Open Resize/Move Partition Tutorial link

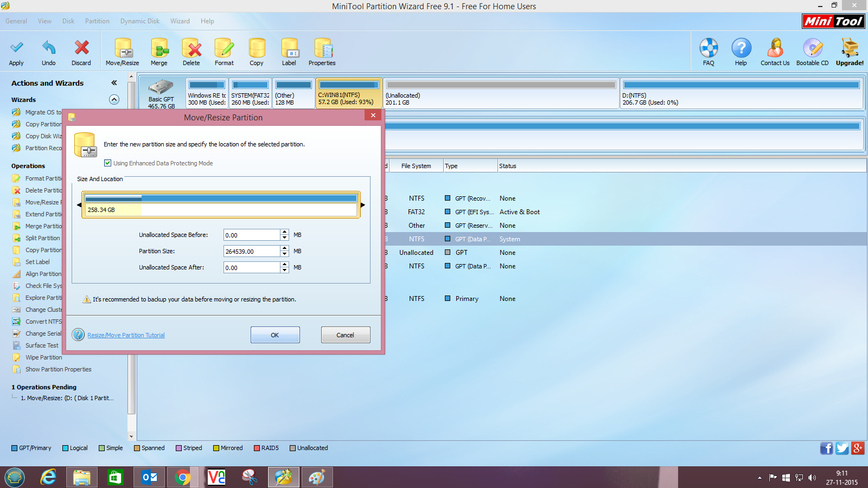tap(126, 335)
